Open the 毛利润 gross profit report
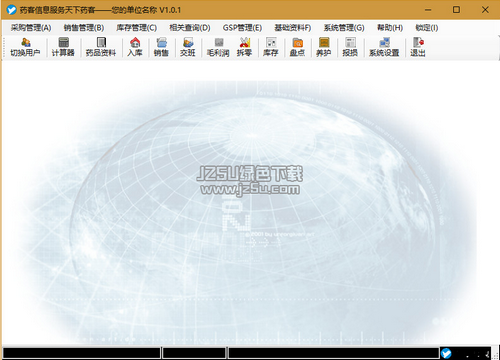 (x=218, y=47)
